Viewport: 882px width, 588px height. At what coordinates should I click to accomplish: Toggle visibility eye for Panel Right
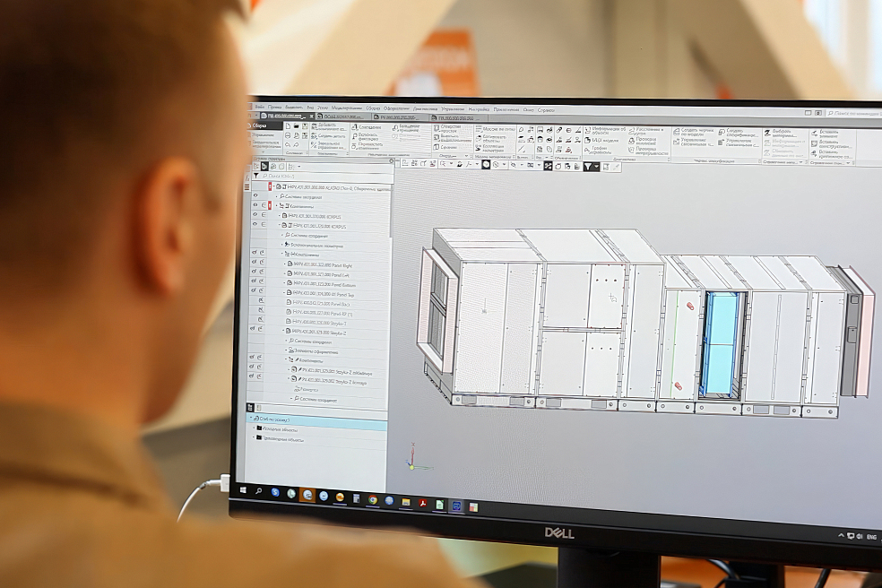[x=254, y=263]
